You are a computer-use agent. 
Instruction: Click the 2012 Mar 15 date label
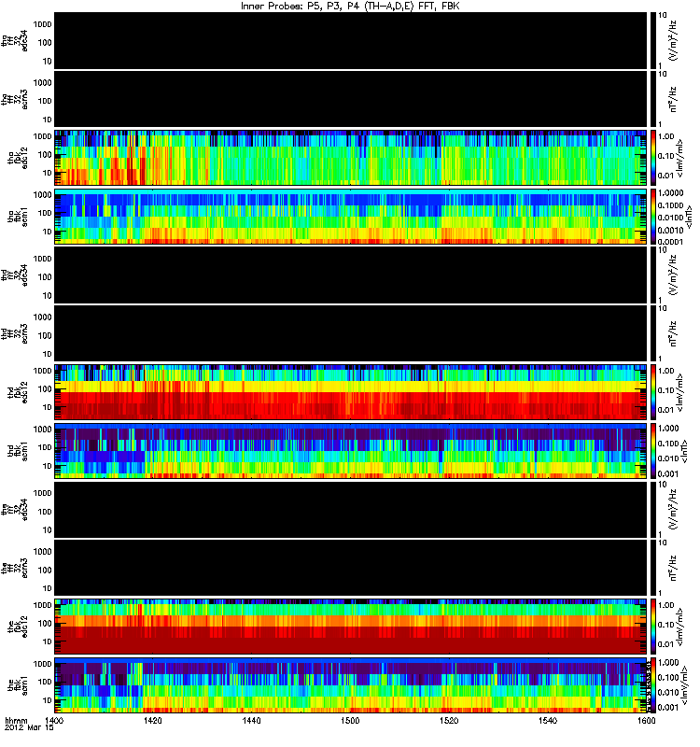click(29, 728)
